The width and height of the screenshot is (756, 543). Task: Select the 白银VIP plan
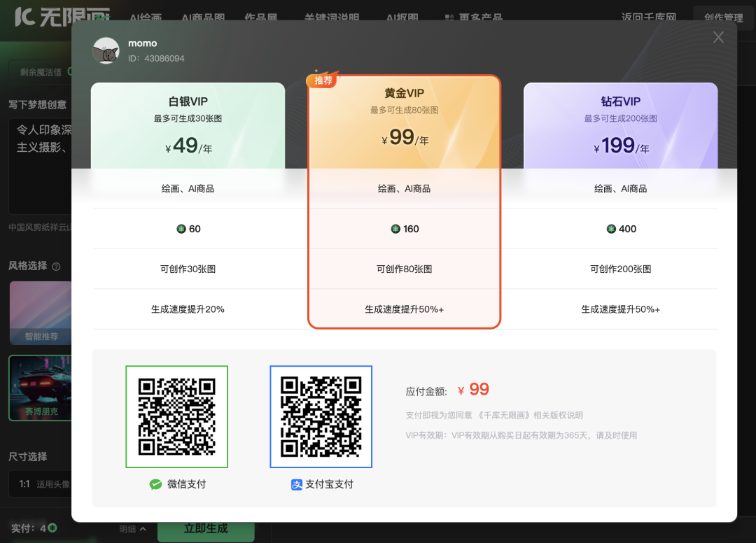(x=188, y=126)
